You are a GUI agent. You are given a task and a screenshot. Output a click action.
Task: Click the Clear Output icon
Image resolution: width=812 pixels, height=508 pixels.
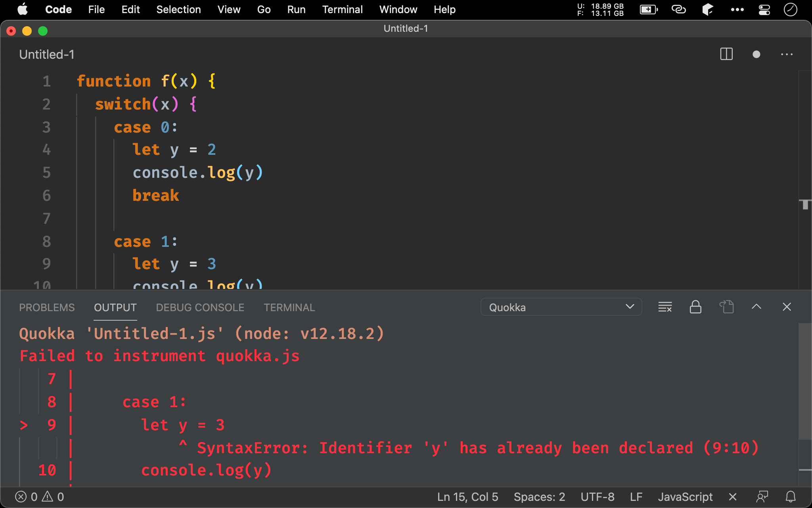[665, 307]
